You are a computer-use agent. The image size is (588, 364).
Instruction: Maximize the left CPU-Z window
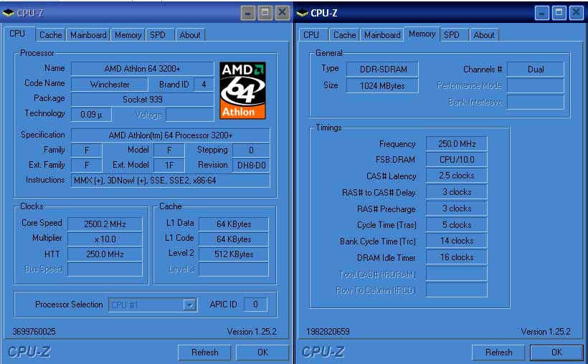coord(265,13)
